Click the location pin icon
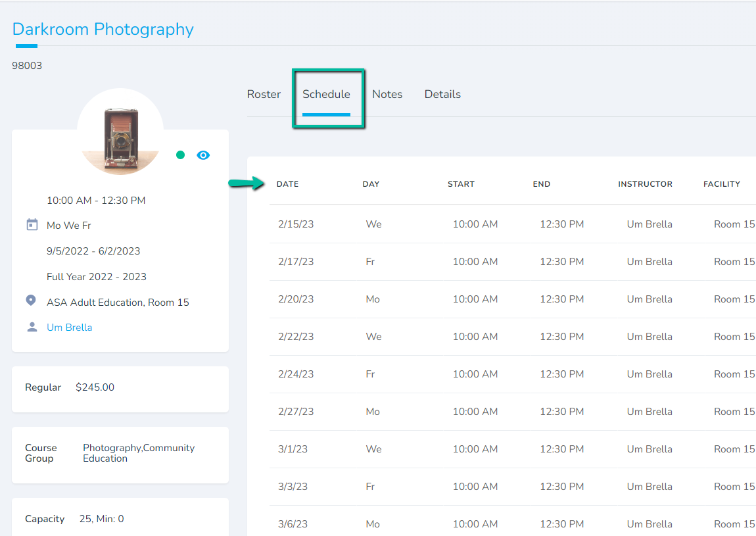The width and height of the screenshot is (756, 536). pos(31,301)
